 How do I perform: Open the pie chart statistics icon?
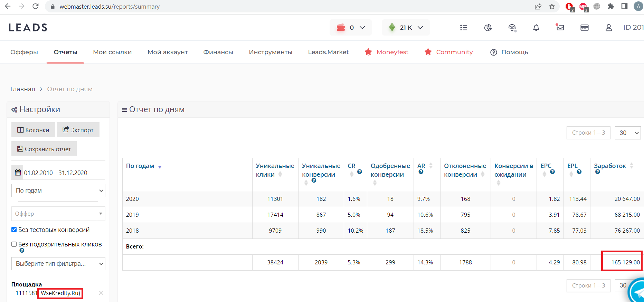488,28
